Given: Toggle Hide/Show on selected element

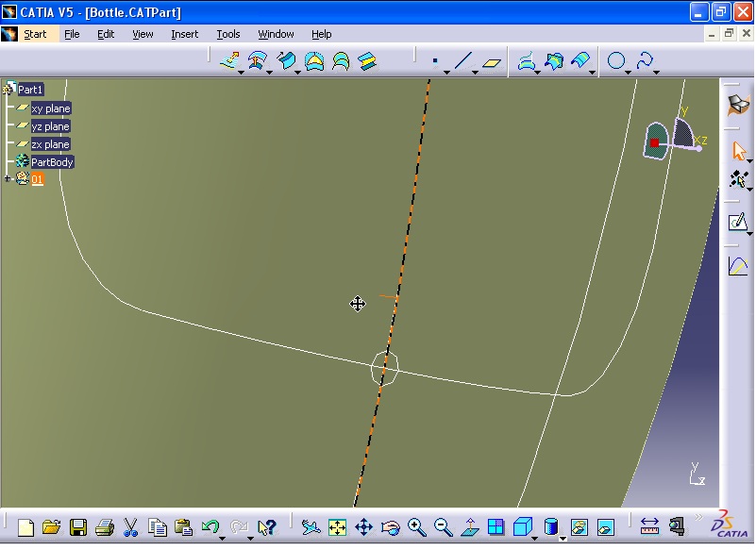Looking at the screenshot, I should [x=580, y=527].
